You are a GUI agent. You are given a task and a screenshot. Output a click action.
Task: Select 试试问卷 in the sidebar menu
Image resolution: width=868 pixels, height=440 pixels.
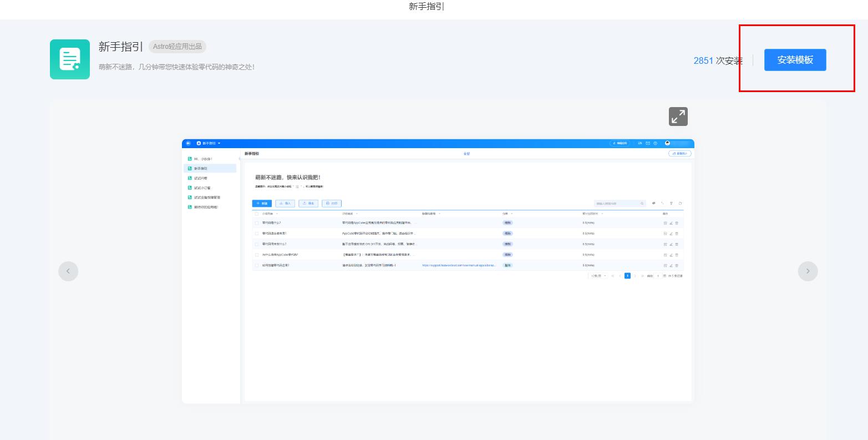click(x=201, y=178)
